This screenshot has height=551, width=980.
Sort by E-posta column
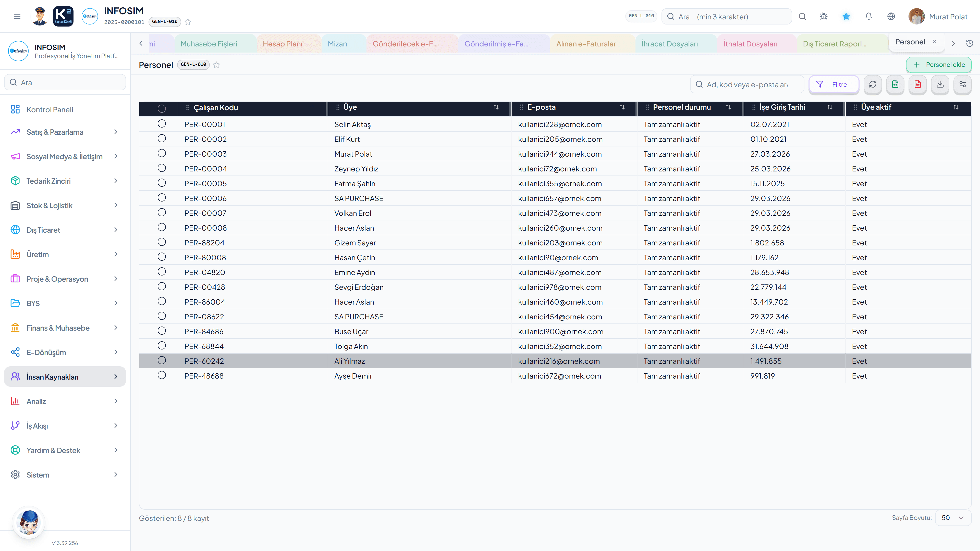coord(622,107)
